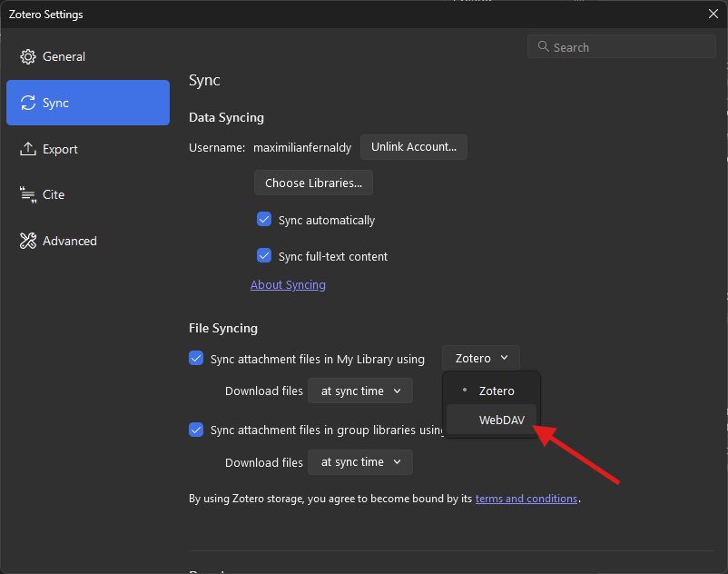Switch to the Sync settings pane
The image size is (728, 574).
(x=87, y=103)
